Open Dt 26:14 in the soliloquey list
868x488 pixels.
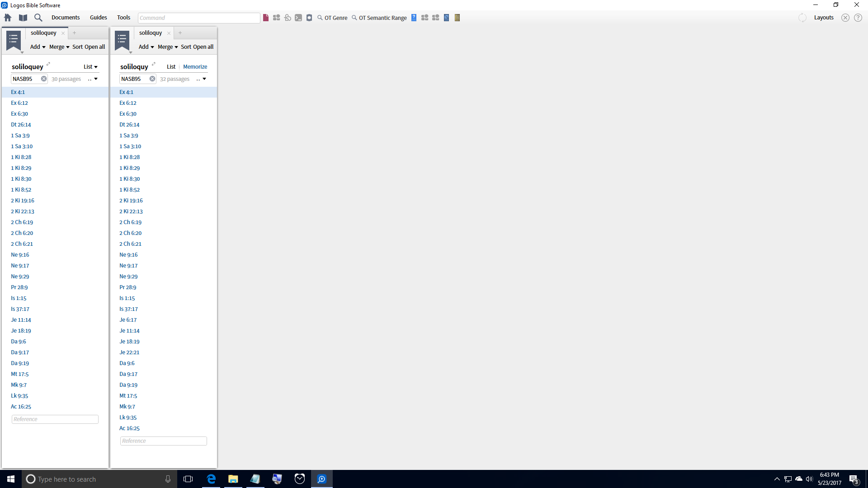(21, 125)
